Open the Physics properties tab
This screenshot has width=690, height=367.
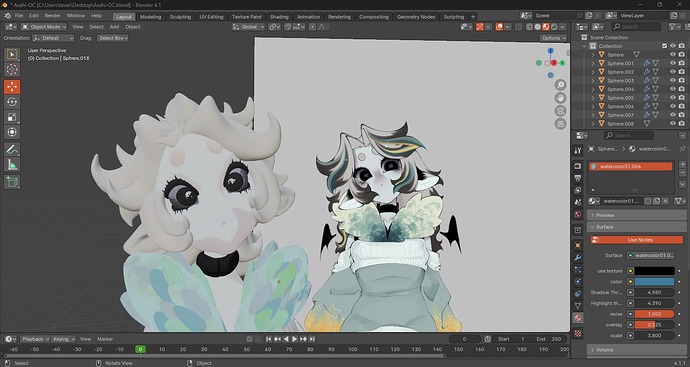pyautogui.click(x=578, y=282)
